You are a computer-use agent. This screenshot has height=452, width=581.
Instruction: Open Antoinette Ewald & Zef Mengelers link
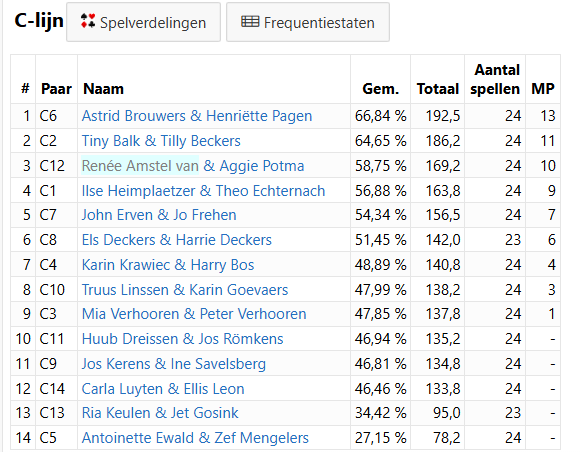tap(195, 438)
